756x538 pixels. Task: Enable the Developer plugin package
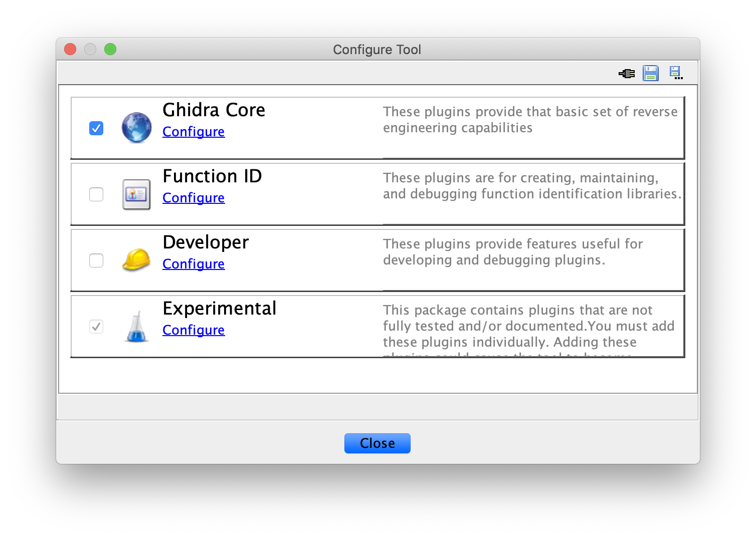coord(96,260)
